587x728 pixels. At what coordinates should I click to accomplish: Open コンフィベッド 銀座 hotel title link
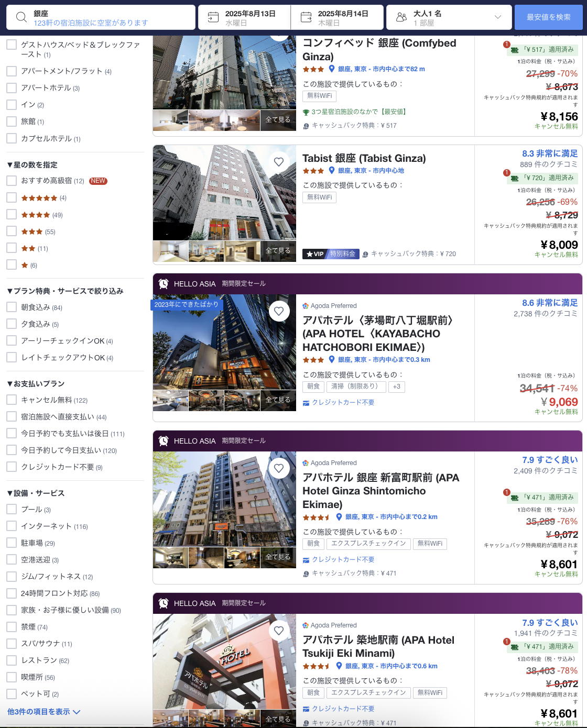tap(379, 50)
